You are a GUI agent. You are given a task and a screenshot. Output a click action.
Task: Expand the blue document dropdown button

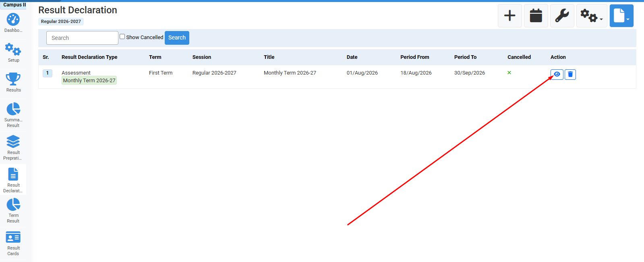pyautogui.click(x=621, y=16)
